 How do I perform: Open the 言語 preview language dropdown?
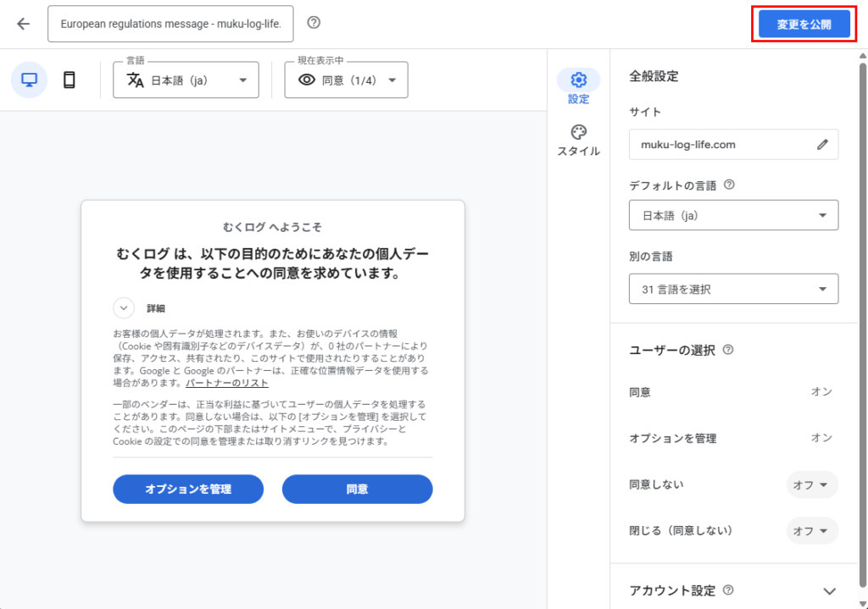coord(186,80)
